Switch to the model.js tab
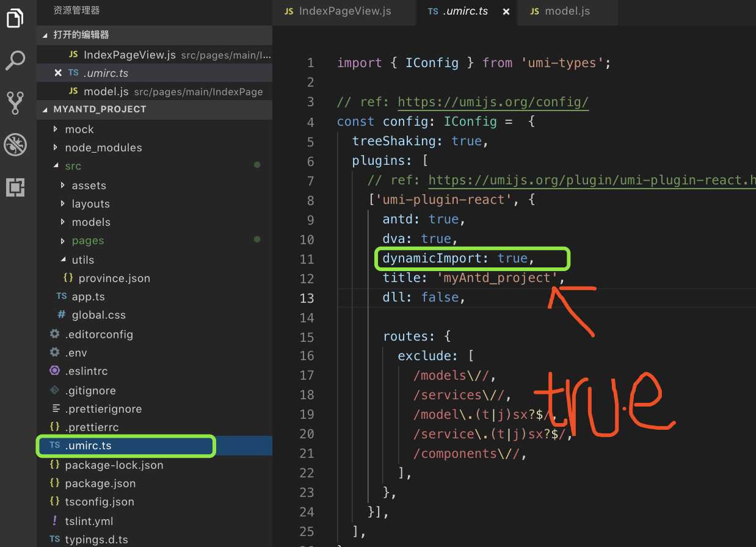 coord(567,11)
